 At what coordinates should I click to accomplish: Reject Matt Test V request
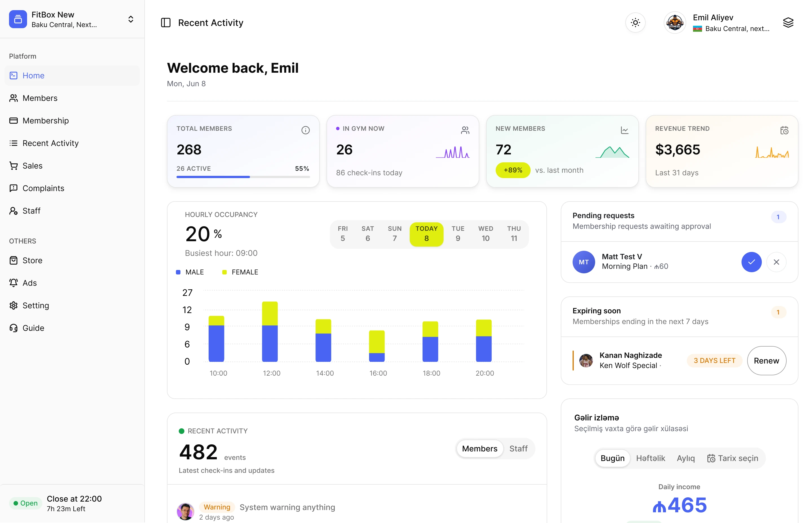click(x=776, y=262)
